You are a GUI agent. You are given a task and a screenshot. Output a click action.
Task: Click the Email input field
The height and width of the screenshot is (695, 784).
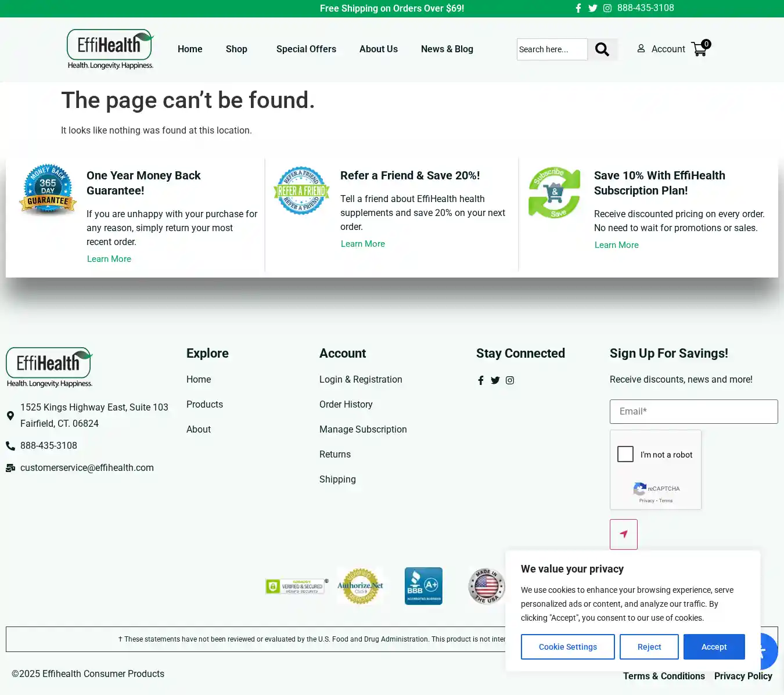[693, 412]
